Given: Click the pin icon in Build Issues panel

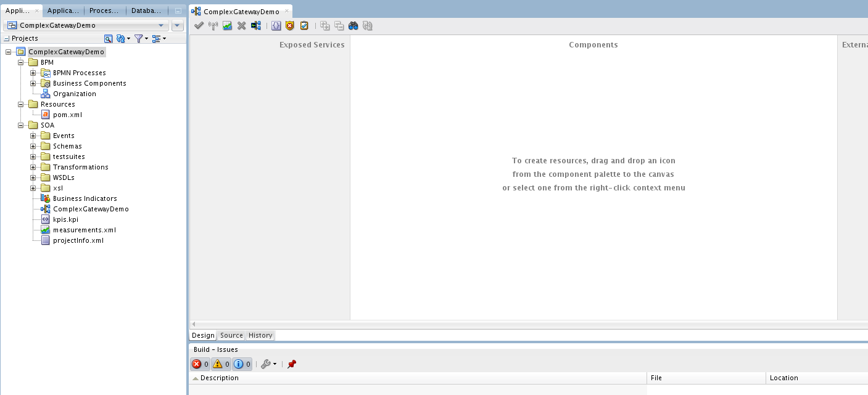Looking at the screenshot, I should point(291,364).
